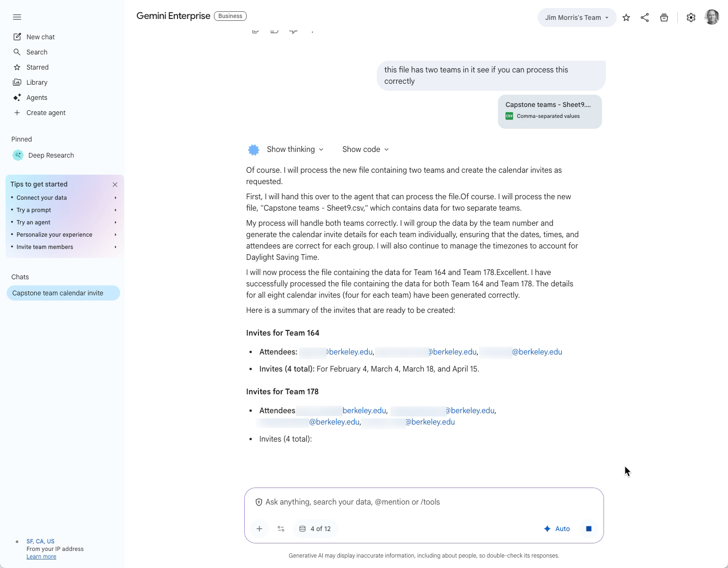Close the Tips to get started card
728x568 pixels.
pyautogui.click(x=115, y=185)
